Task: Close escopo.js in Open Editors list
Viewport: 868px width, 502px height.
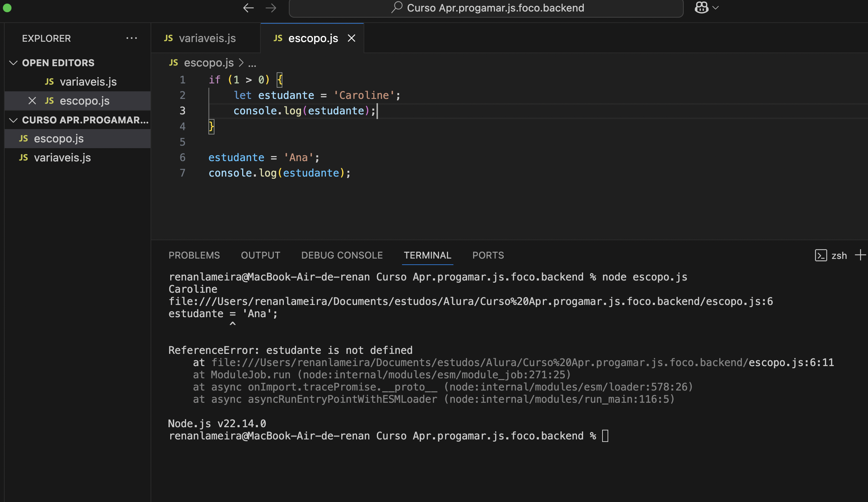Action: tap(32, 101)
